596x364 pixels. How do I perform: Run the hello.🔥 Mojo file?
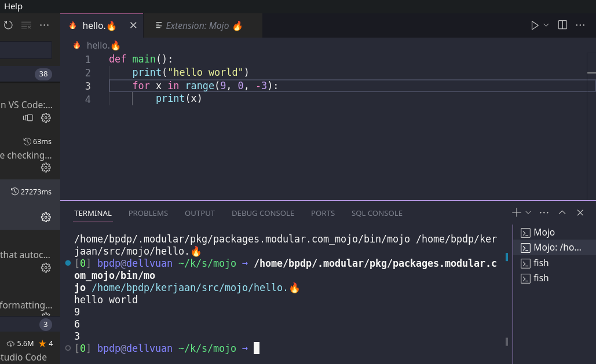point(536,25)
